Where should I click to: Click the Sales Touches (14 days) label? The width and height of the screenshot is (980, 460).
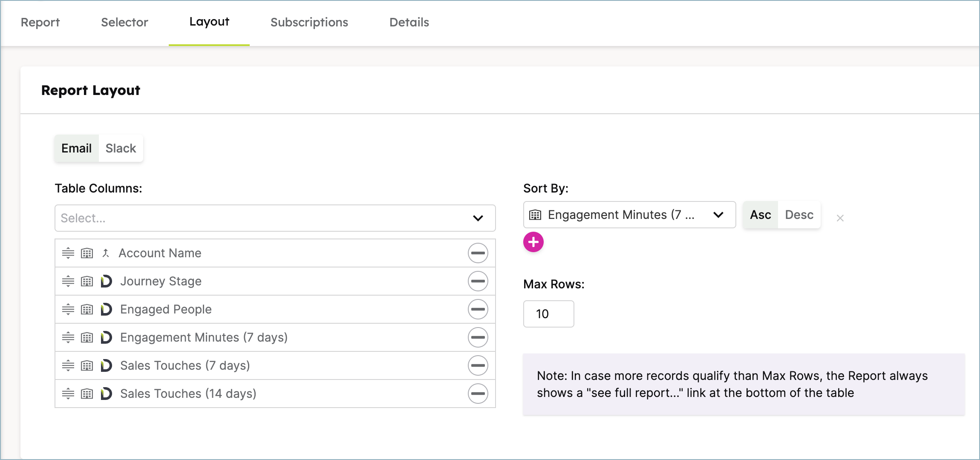pos(188,394)
